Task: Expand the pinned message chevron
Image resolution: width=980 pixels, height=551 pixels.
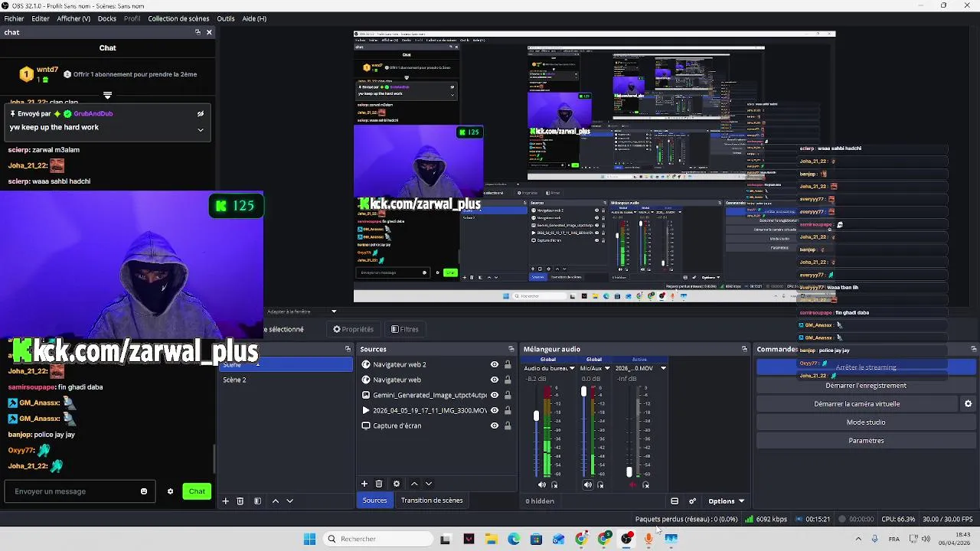Action: [x=201, y=129]
